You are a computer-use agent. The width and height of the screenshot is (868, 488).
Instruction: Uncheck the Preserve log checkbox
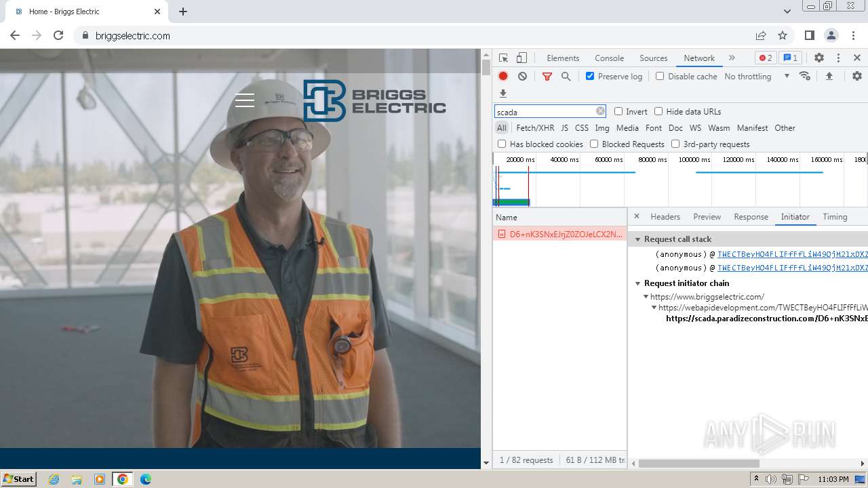590,77
